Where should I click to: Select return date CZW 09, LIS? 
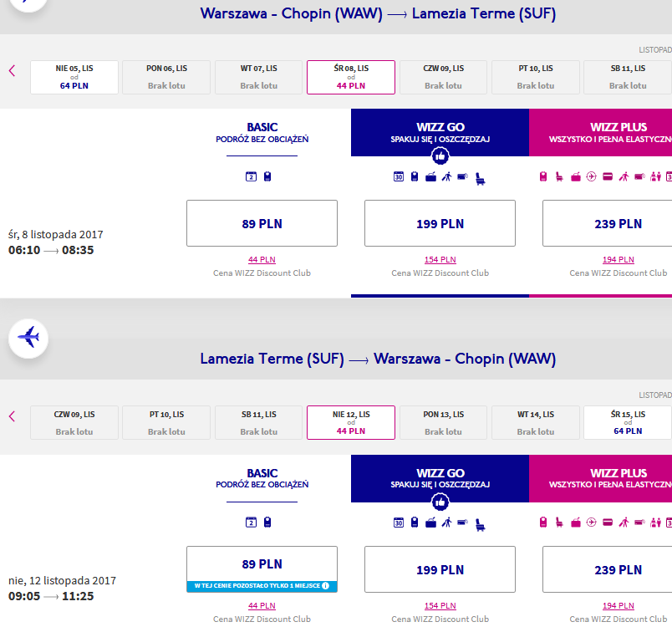[x=74, y=422]
